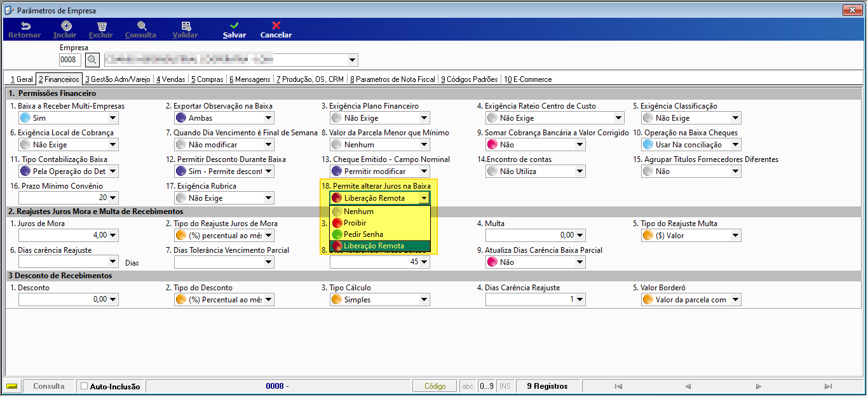Open the 10 E-Commerce tab
This screenshot has width=868, height=397.
click(x=527, y=79)
